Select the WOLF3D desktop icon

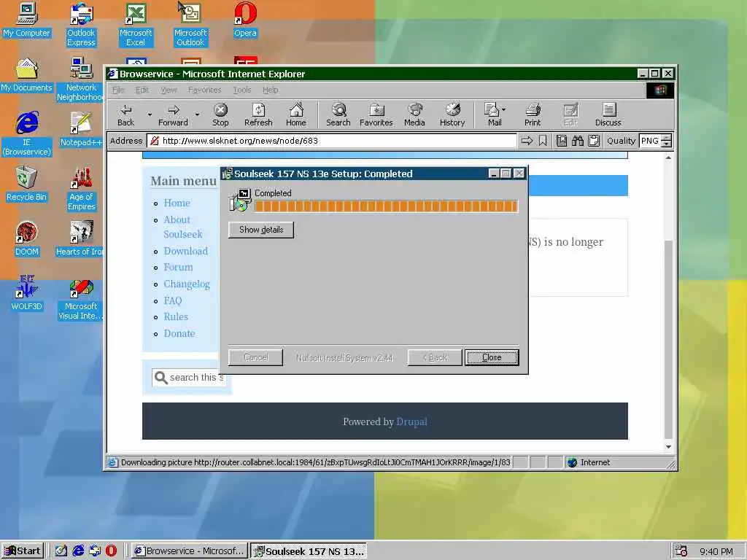tap(27, 294)
